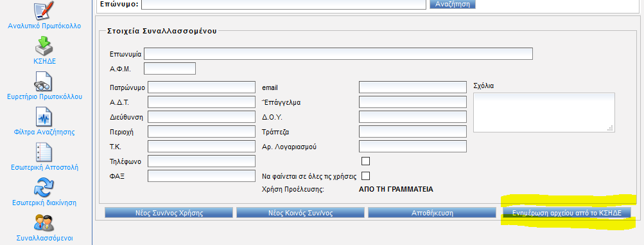
Task: Click the Εσωτερική διακίνηση link label
Action: [44, 203]
